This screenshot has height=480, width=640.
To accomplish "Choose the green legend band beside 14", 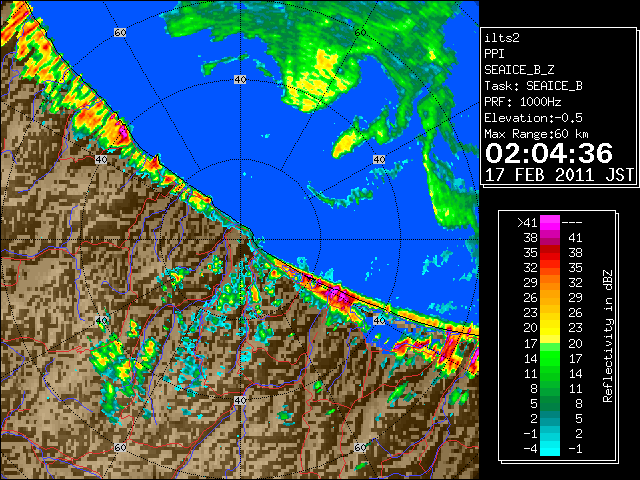I will point(550,358).
